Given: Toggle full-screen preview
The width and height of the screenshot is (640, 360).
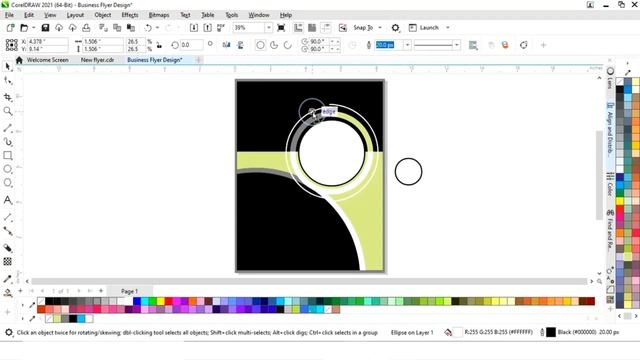Looking at the screenshot, I should [281, 28].
